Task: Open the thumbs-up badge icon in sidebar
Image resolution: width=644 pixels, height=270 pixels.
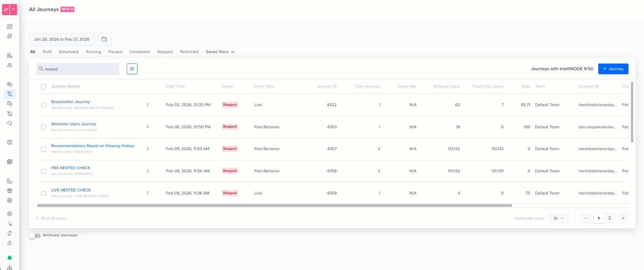Action: tap(10, 200)
